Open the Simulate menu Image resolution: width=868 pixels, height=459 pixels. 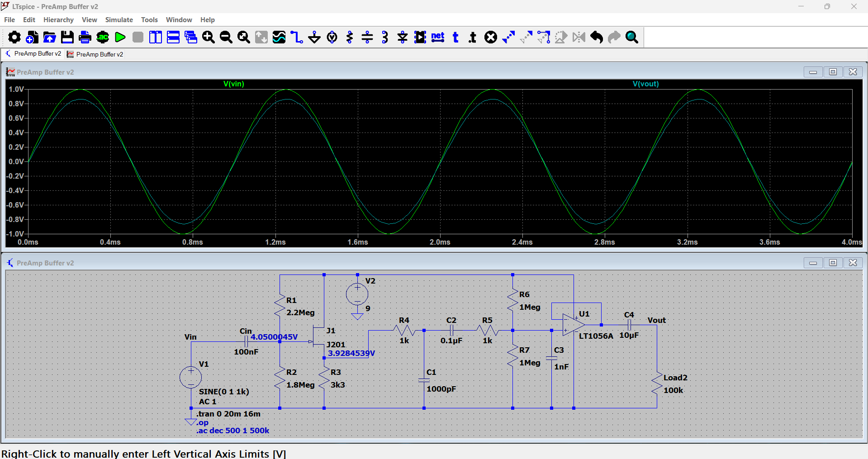pos(119,20)
